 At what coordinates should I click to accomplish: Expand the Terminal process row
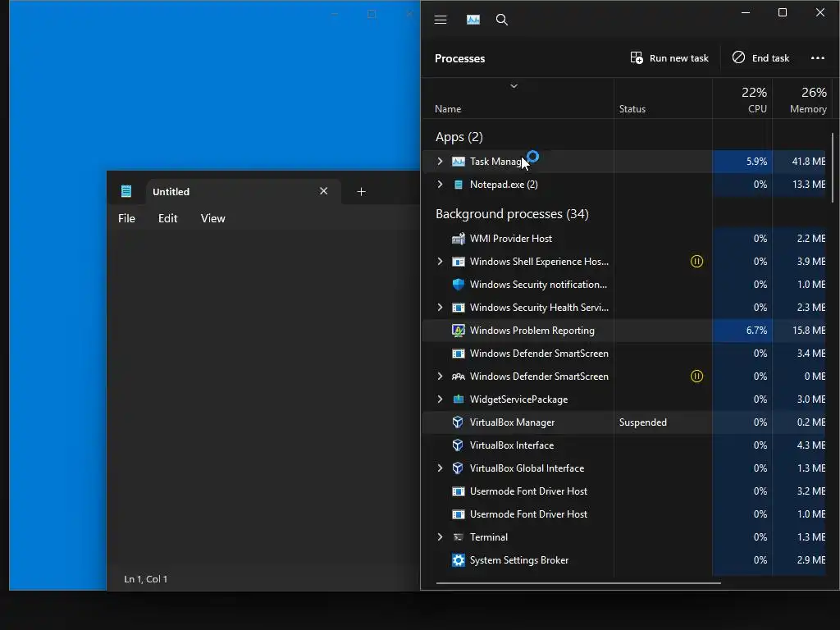click(x=440, y=536)
